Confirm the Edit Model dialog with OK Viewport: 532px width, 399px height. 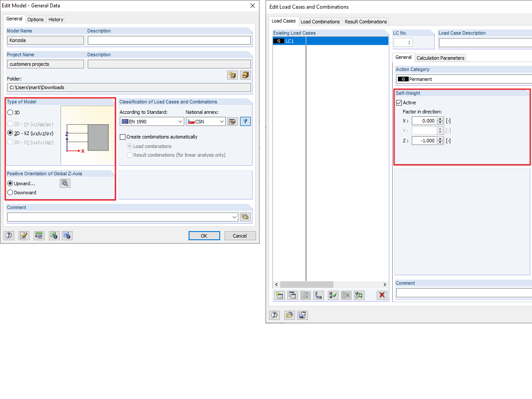pos(204,235)
